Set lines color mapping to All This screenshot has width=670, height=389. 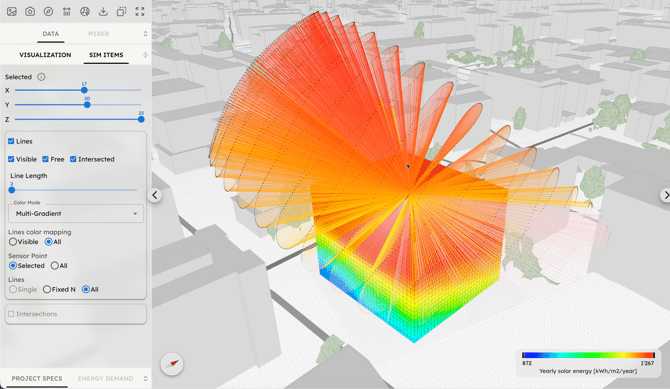click(49, 242)
